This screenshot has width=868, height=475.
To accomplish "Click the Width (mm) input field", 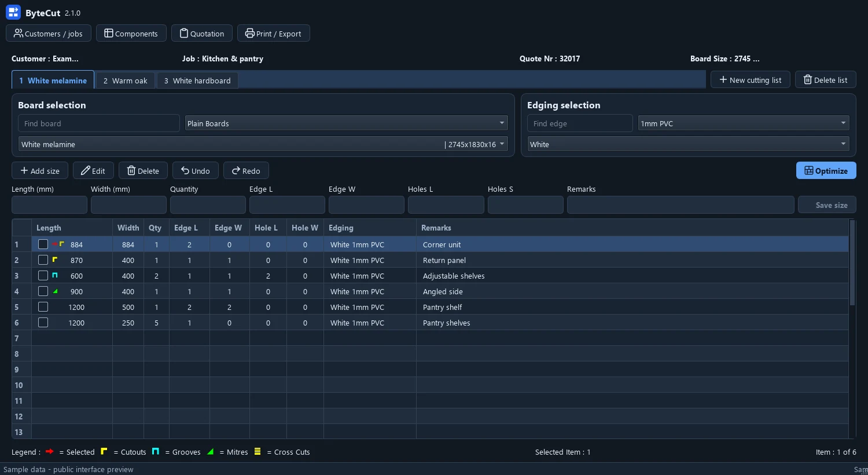I will [128, 204].
